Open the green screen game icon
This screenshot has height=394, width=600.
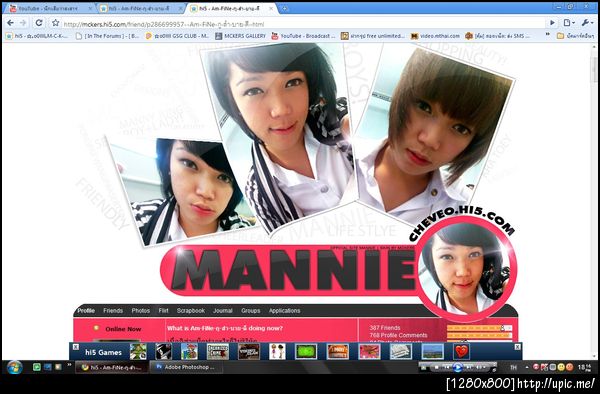tap(306, 352)
